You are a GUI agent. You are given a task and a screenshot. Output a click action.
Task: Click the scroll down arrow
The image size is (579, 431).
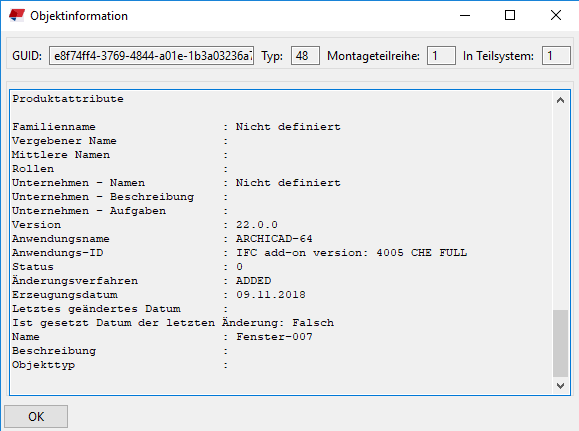[560, 386]
